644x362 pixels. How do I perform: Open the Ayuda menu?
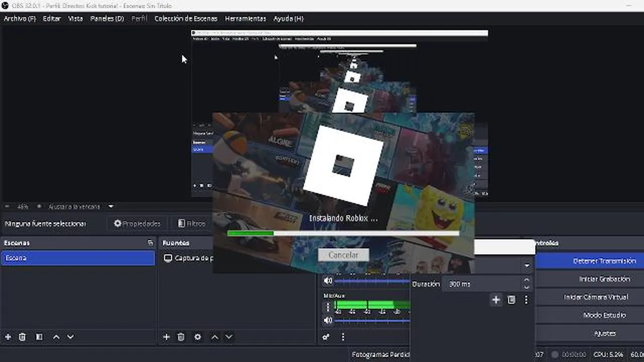[x=288, y=19]
